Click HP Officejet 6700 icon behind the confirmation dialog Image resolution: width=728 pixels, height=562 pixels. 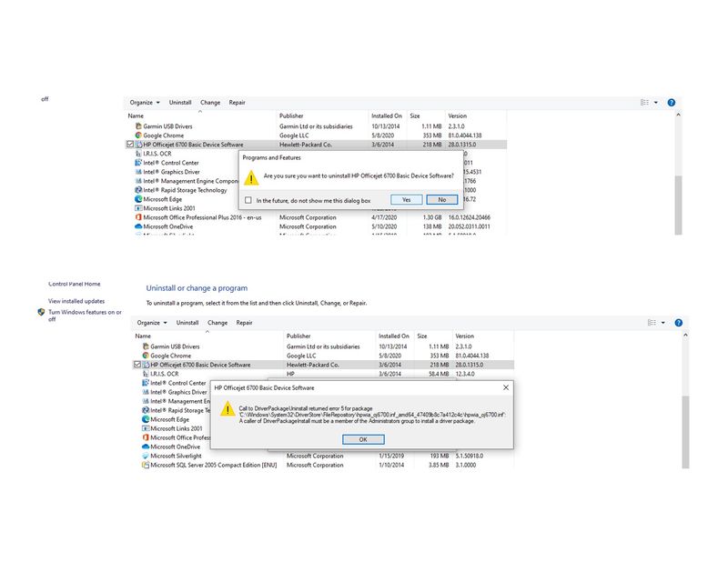138,145
